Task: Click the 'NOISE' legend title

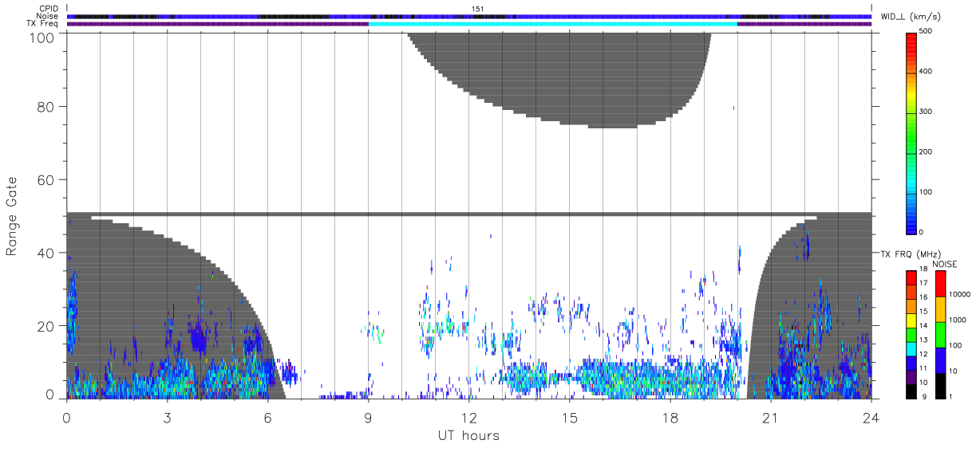Action: 946,264
